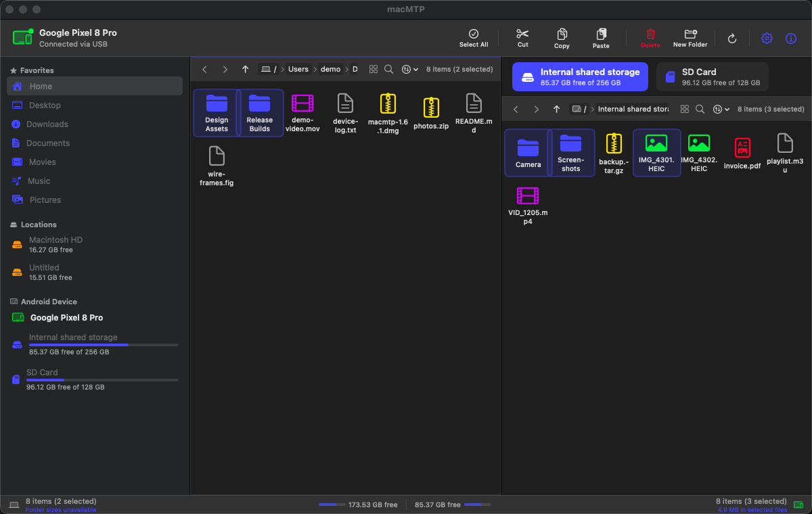Click the Copy toolbar icon

(x=562, y=38)
